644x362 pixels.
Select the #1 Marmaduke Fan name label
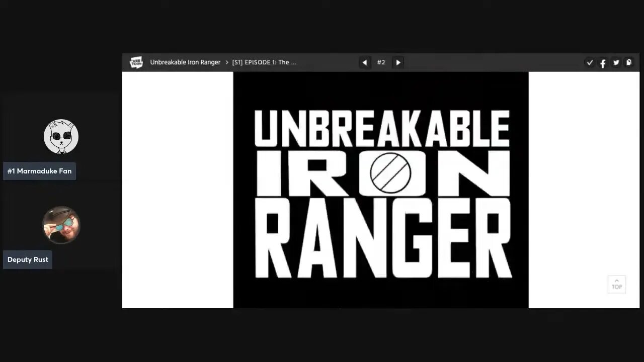(x=39, y=171)
